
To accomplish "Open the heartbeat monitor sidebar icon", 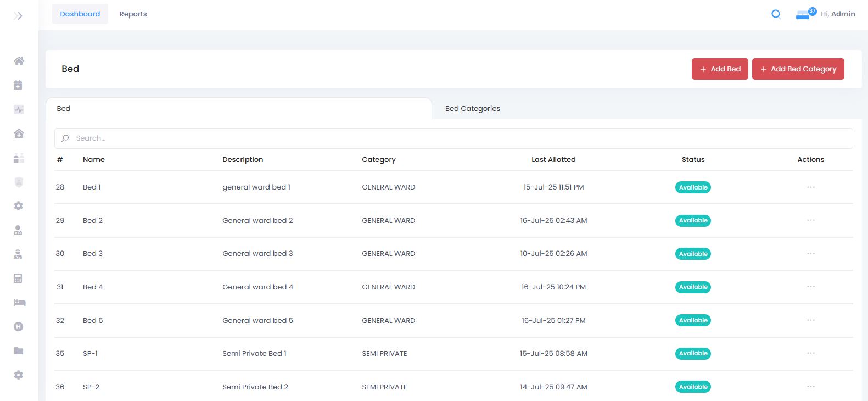I will tap(19, 109).
